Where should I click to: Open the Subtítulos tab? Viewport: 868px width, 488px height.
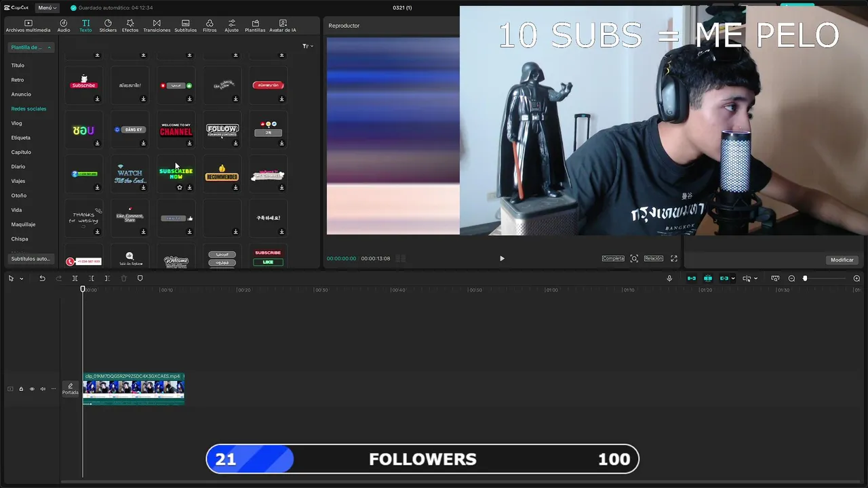point(185,26)
